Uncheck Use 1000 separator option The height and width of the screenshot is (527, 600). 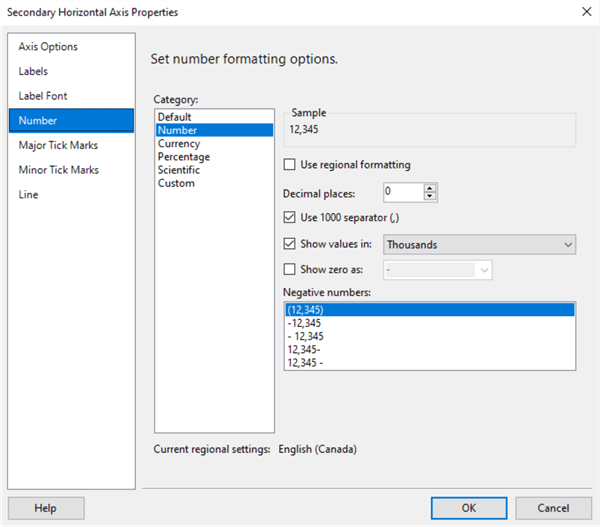pyautogui.click(x=291, y=218)
